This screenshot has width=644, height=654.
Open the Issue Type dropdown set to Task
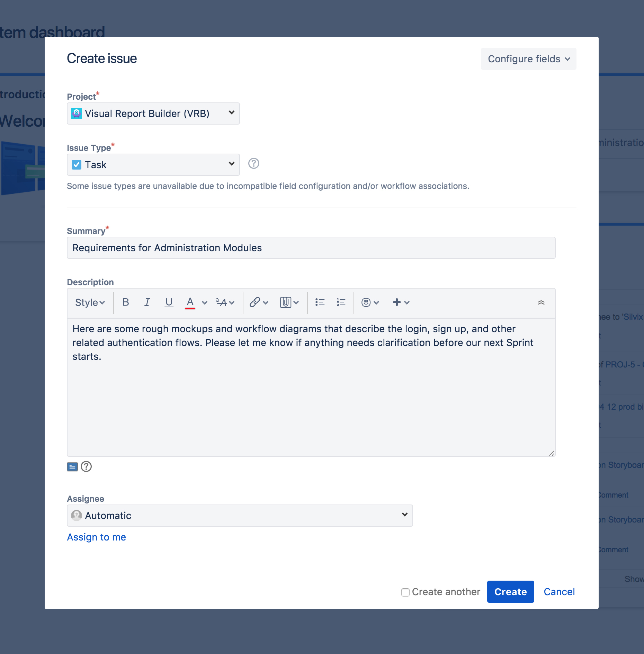[x=153, y=164]
